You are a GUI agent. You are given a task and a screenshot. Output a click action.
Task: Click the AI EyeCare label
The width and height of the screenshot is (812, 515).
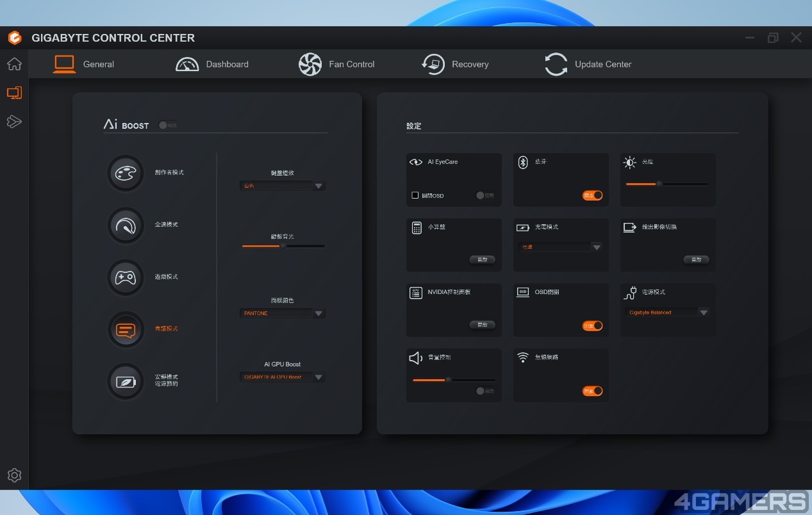pyautogui.click(x=443, y=162)
